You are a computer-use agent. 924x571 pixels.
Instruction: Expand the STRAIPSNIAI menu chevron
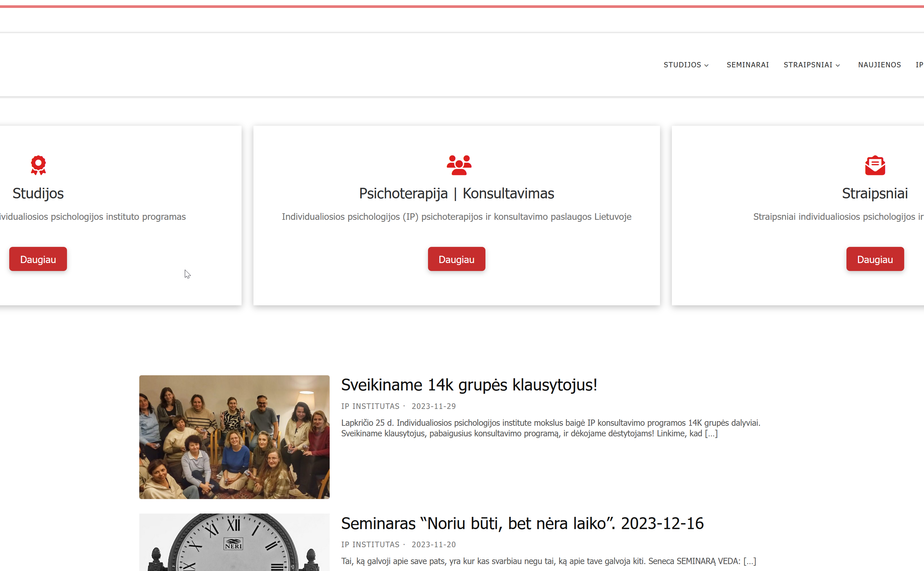click(x=838, y=65)
